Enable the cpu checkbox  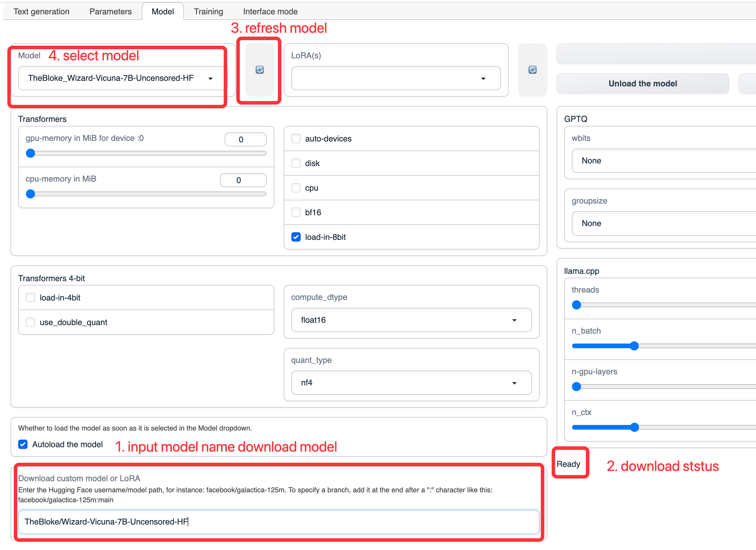pos(296,188)
